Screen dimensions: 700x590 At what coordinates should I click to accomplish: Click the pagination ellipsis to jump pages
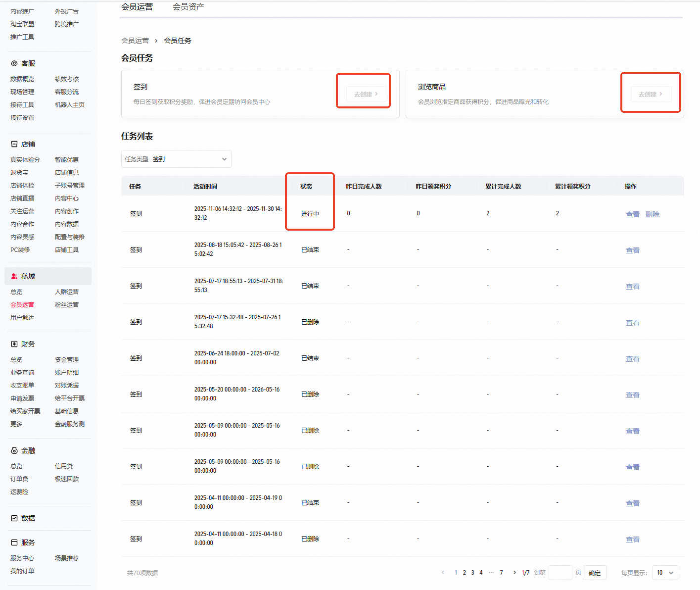click(491, 573)
